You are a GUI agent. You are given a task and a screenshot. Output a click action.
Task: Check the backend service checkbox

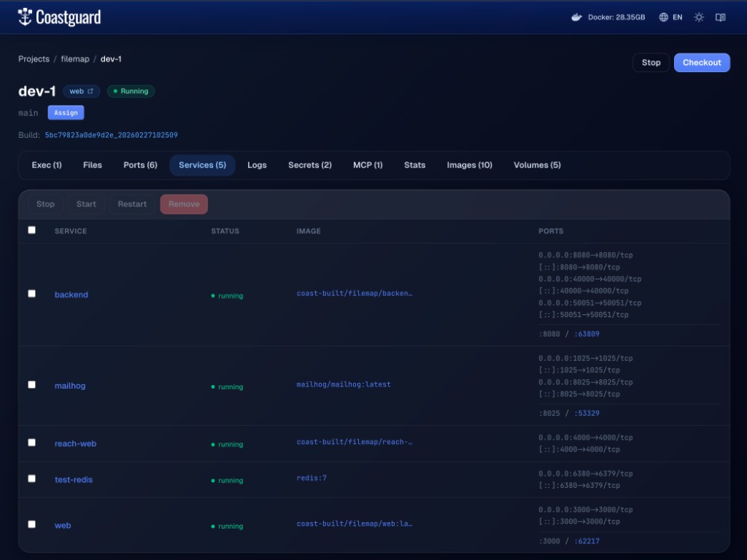[32, 293]
